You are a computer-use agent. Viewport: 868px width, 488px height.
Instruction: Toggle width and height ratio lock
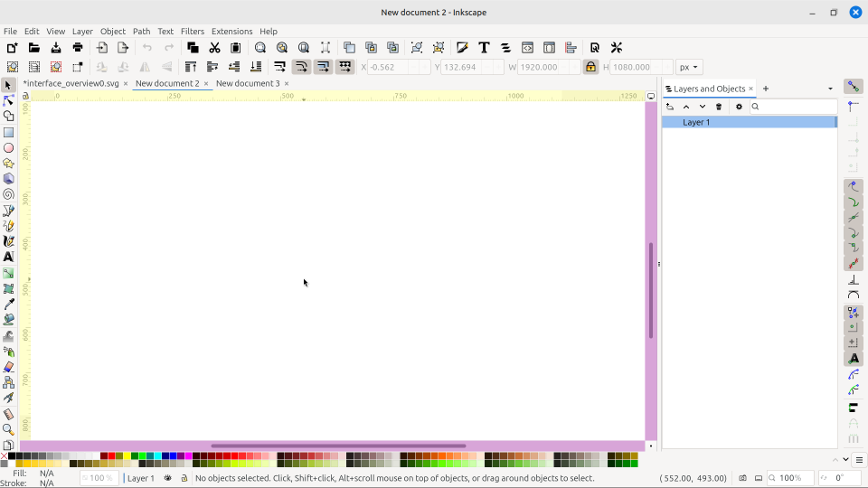[590, 67]
